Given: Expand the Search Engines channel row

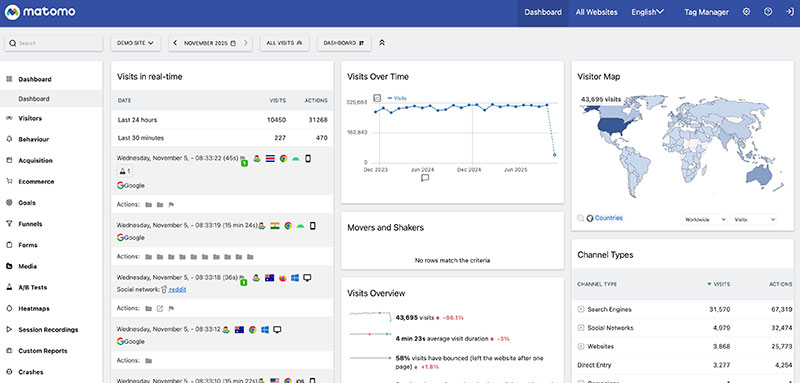Looking at the screenshot, I should (581, 309).
